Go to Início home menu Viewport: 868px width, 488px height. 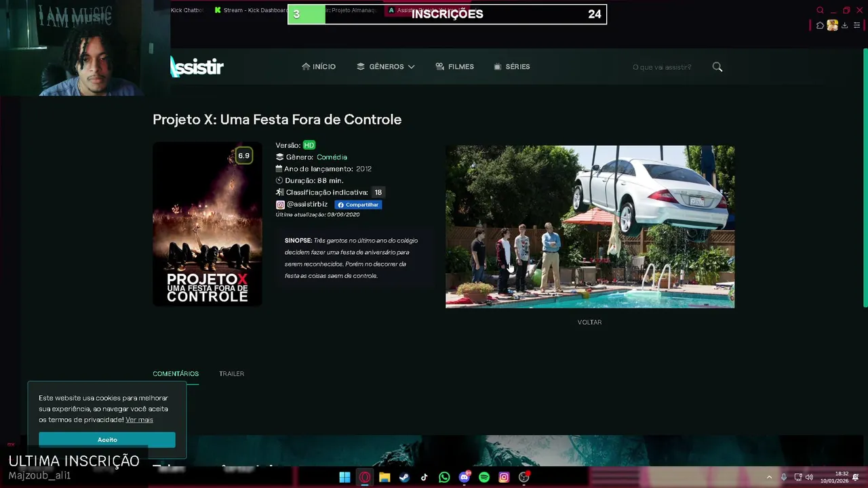(319, 66)
